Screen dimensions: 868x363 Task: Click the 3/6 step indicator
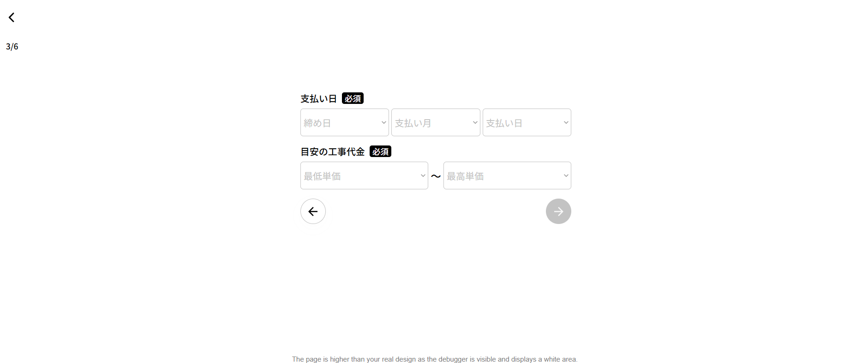pyautogui.click(x=12, y=47)
